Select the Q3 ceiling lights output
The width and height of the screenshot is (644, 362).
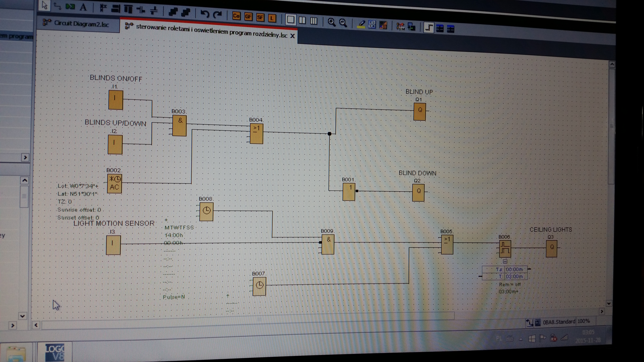(x=551, y=248)
